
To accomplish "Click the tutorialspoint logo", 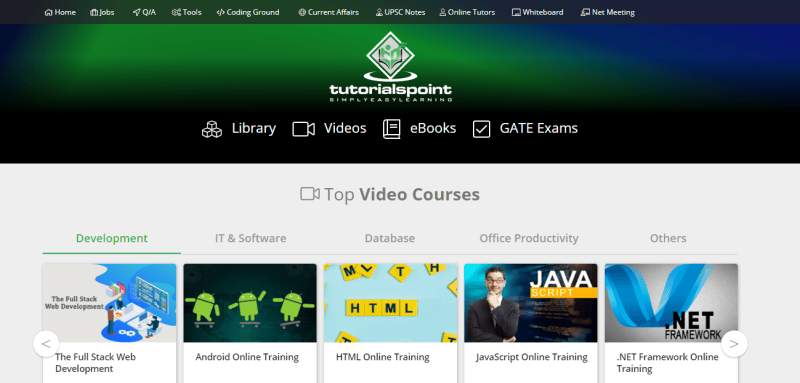I will pyautogui.click(x=390, y=67).
